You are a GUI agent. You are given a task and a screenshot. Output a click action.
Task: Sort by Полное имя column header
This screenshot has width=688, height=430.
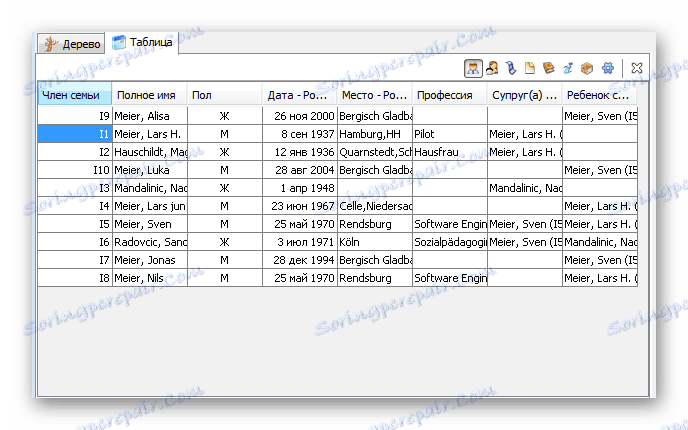point(150,95)
